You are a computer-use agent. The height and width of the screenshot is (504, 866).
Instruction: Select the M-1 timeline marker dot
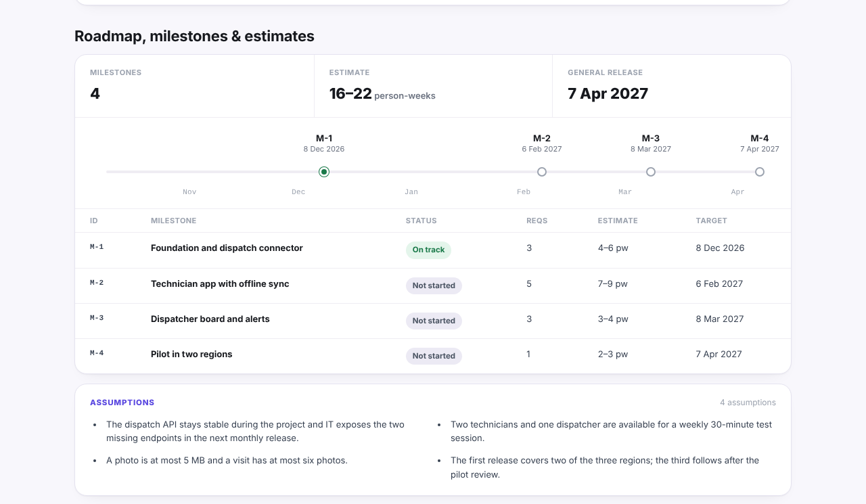pyautogui.click(x=324, y=172)
